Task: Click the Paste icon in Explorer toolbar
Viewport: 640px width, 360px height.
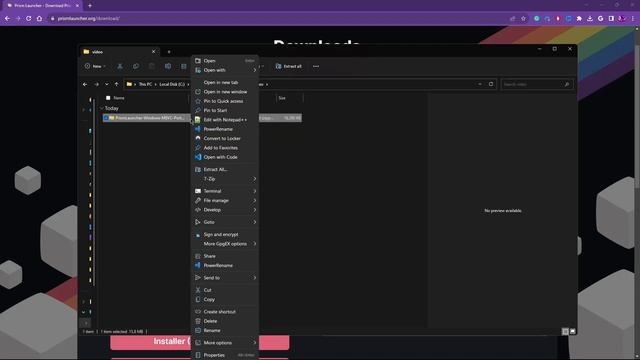Action: (x=152, y=66)
